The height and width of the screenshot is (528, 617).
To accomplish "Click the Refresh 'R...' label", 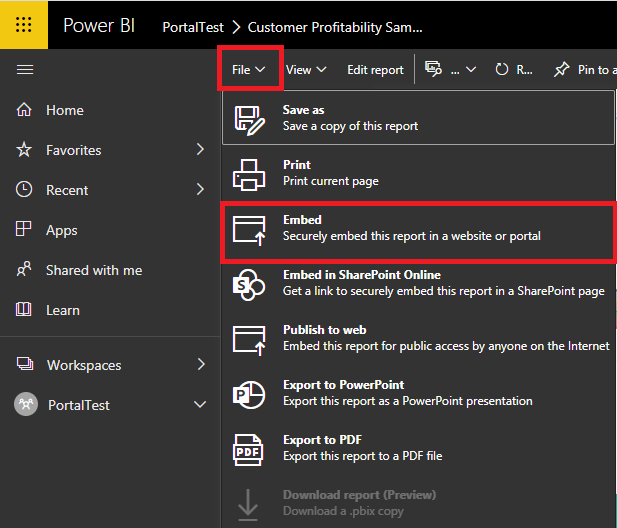I will click(524, 70).
